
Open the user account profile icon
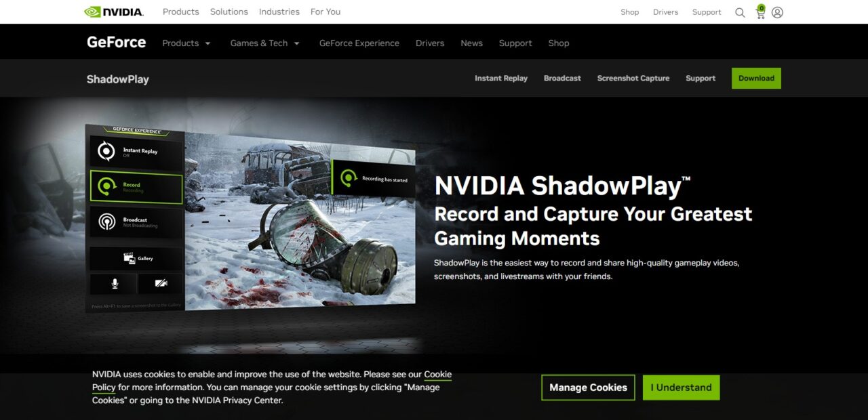click(778, 12)
